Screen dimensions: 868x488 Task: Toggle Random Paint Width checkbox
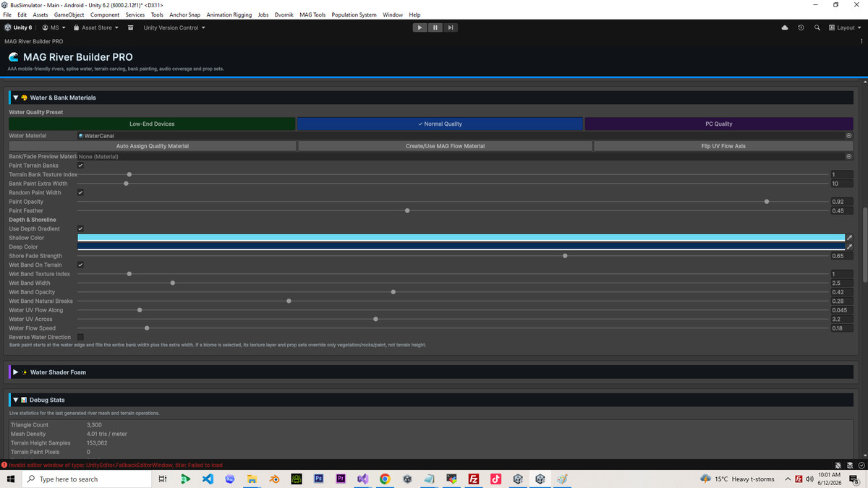tap(80, 192)
